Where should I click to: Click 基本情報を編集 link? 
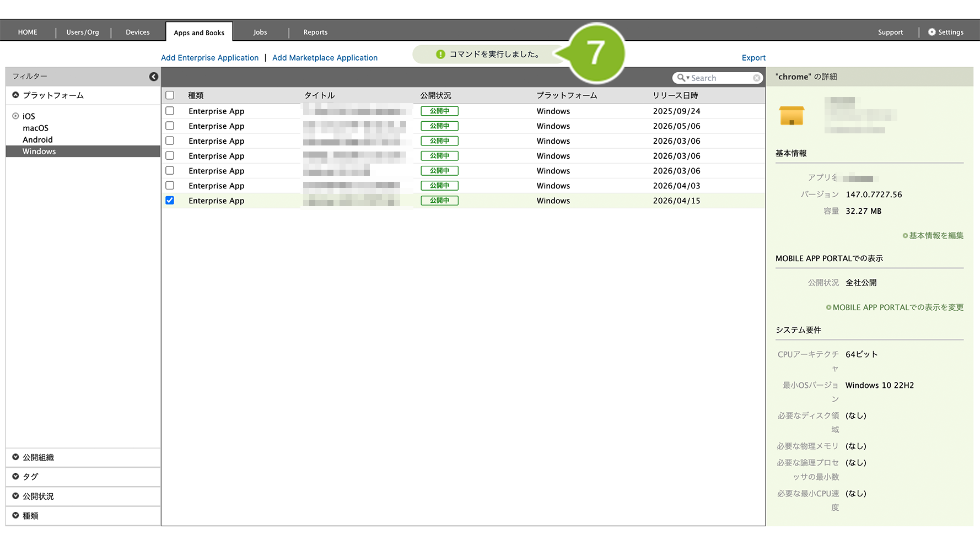936,235
